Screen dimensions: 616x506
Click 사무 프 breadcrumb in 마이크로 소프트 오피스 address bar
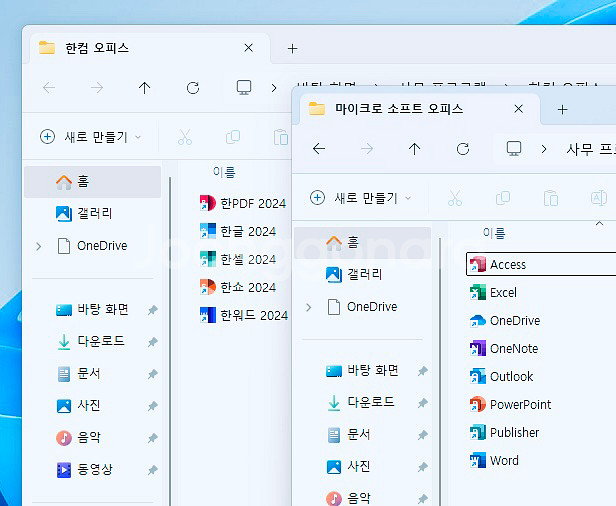(x=590, y=149)
